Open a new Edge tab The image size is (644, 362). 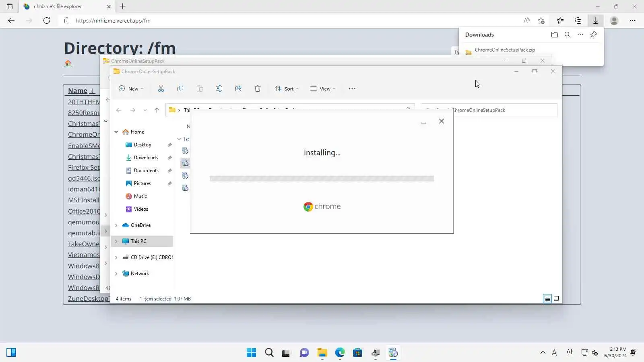123,6
